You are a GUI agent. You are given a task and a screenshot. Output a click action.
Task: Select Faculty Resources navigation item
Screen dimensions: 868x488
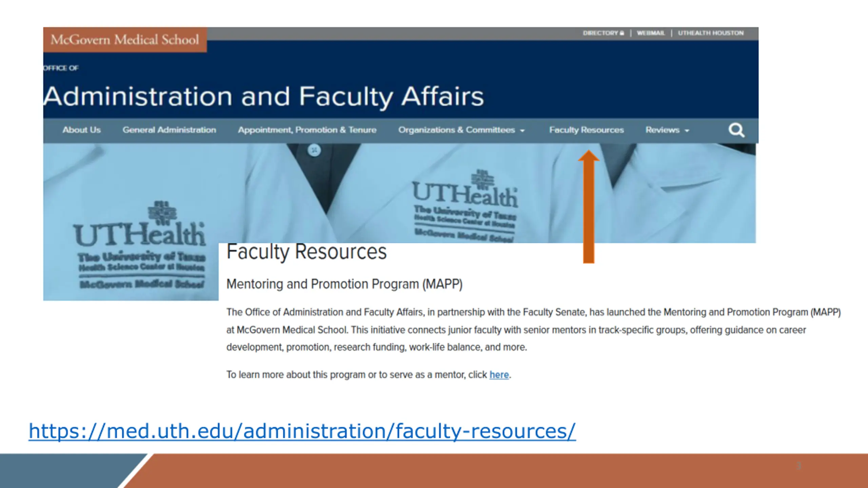point(587,130)
